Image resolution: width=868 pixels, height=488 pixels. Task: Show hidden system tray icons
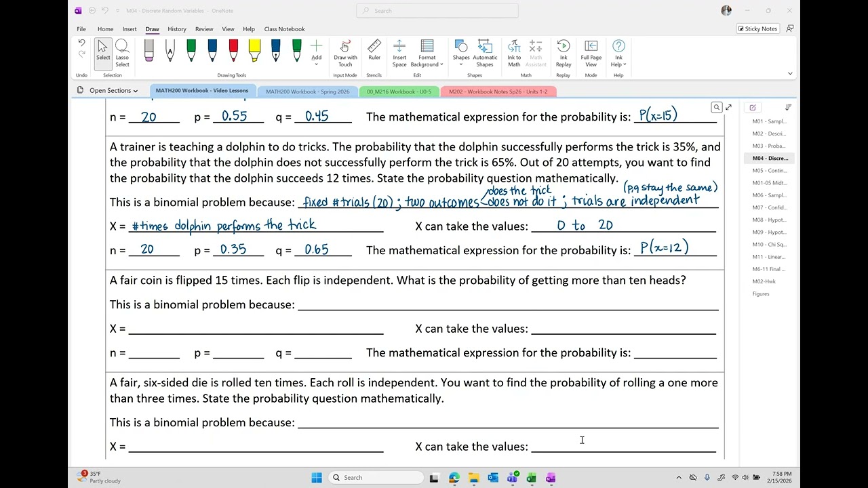(679, 478)
